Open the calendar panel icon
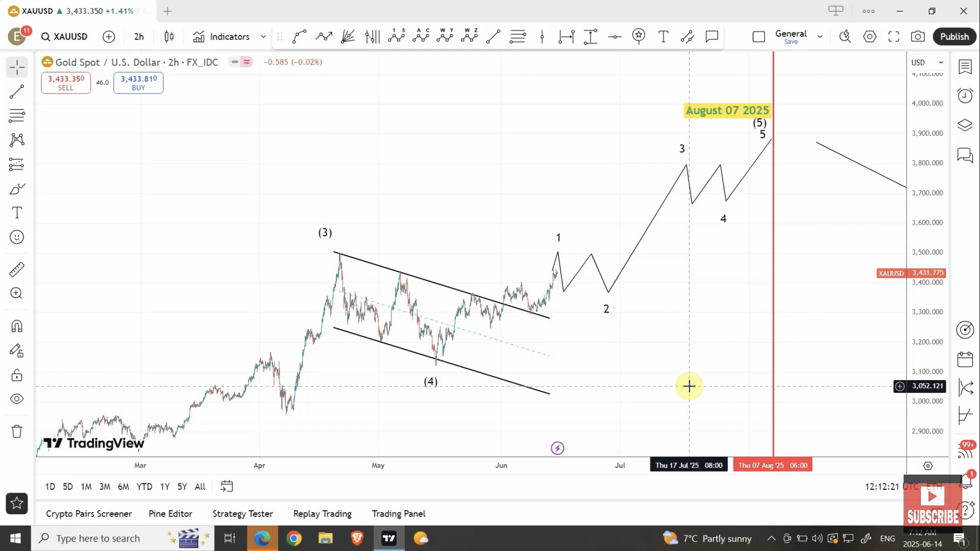The width and height of the screenshot is (980, 551). (x=965, y=359)
